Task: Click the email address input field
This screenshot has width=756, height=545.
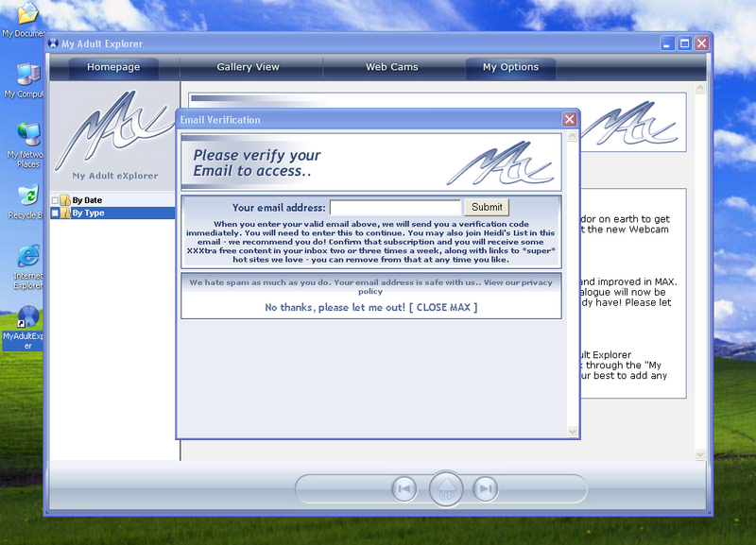Action: coord(395,208)
